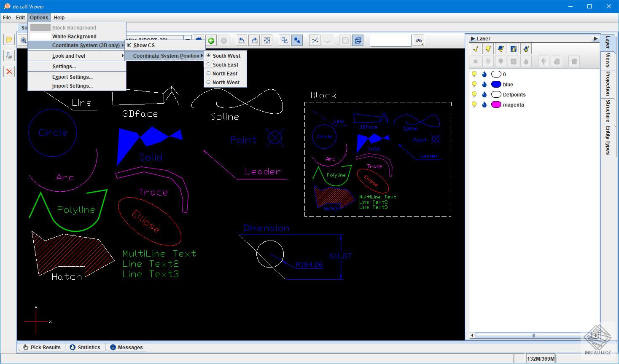Screen dimensions: 619x364
Task: Switch to the Entity Types side tab
Action: click(608, 140)
